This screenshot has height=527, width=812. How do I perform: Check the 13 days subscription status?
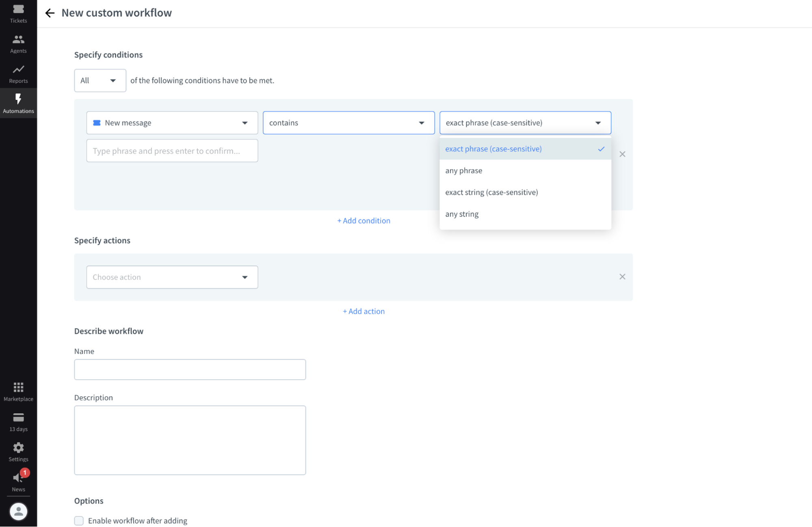18,421
